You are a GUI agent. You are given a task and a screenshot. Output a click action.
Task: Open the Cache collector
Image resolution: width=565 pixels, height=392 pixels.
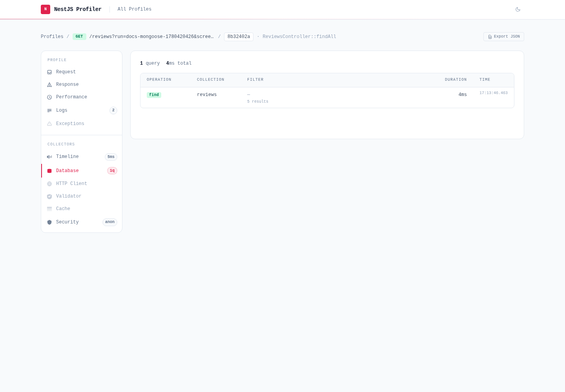click(x=82, y=209)
